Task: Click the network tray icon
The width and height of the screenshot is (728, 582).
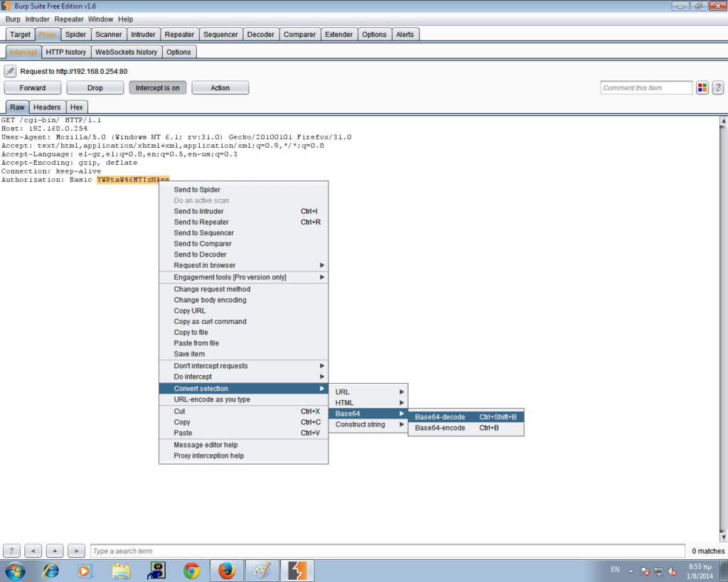Action: point(658,571)
